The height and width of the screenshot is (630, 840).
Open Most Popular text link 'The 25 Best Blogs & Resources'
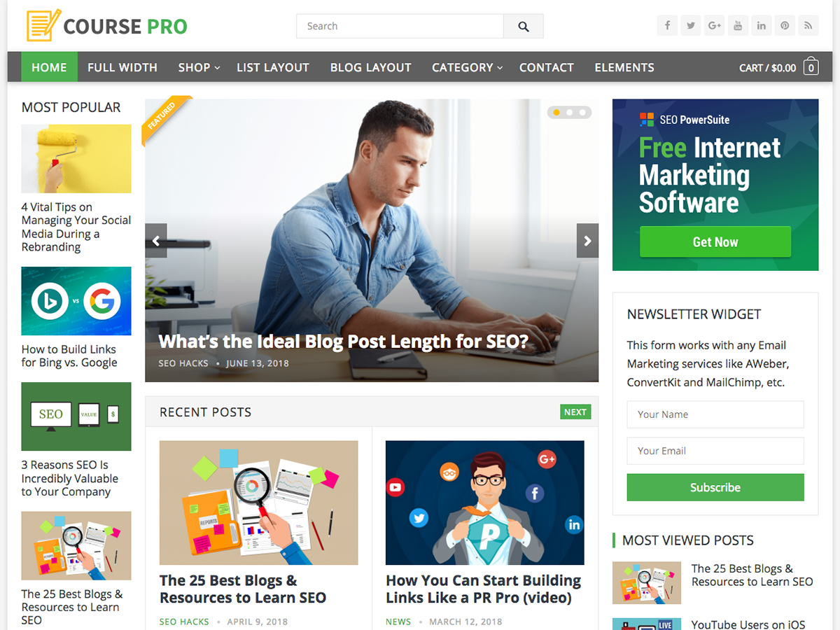(72, 607)
